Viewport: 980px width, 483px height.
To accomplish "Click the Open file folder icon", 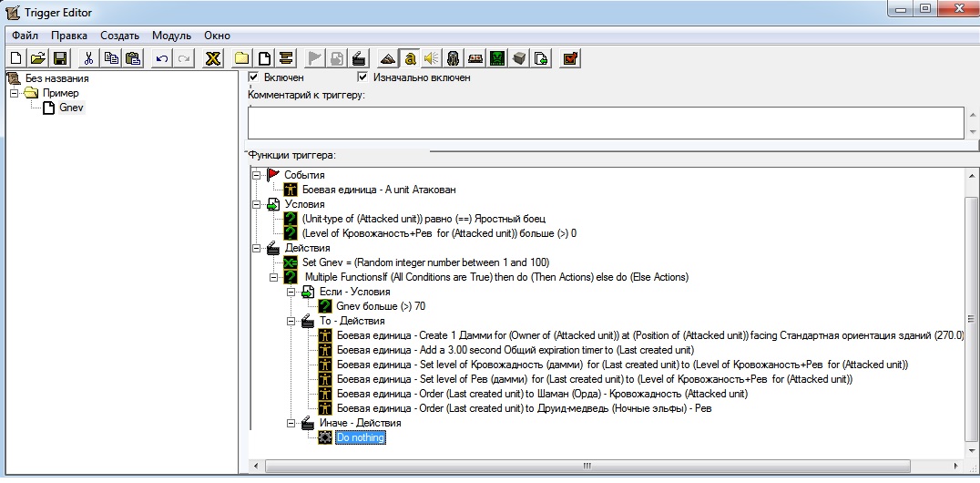I will click(x=38, y=58).
